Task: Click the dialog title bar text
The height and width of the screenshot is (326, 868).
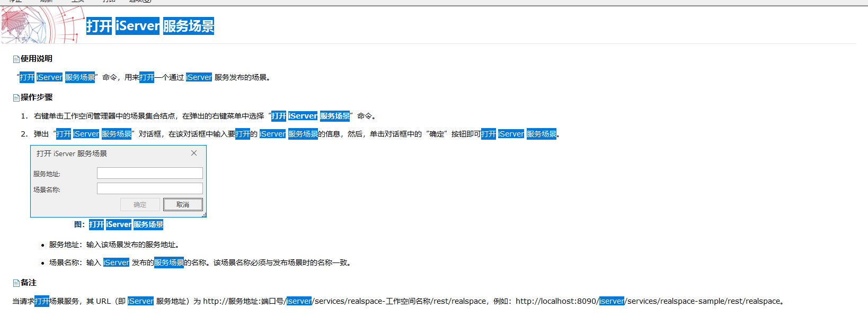Action: [72, 153]
